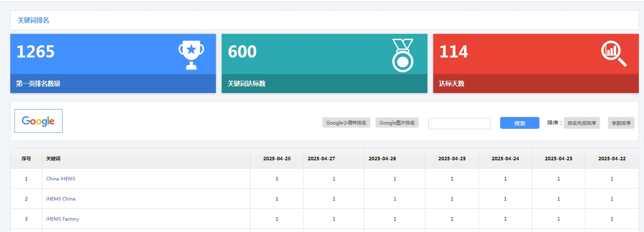Image resolution: width=644 pixels, height=232 pixels.
Task: Click the 达标天数 label
Action: pyautogui.click(x=452, y=84)
